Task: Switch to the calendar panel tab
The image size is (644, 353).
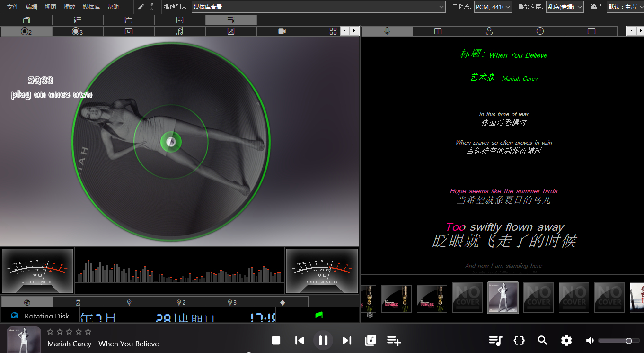Action: (180, 20)
